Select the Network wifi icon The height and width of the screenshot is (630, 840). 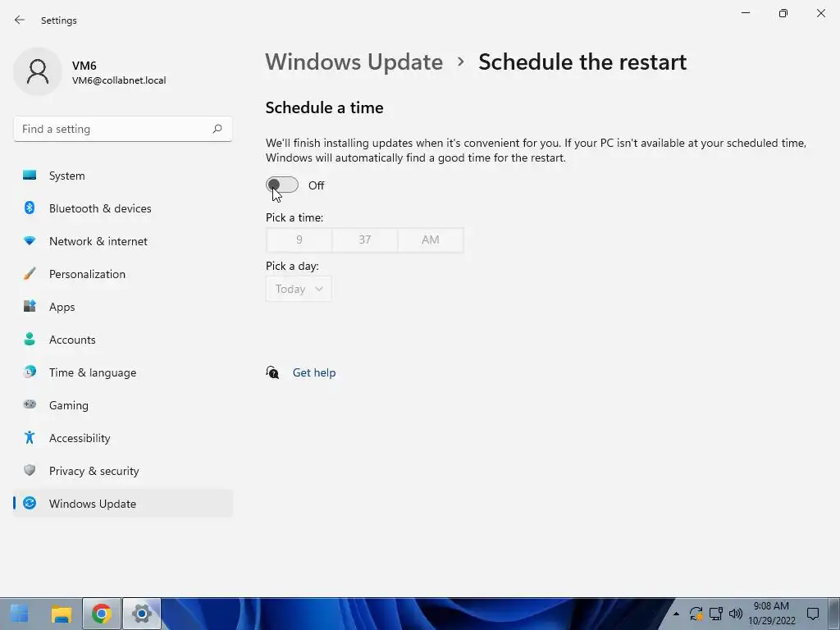point(30,241)
